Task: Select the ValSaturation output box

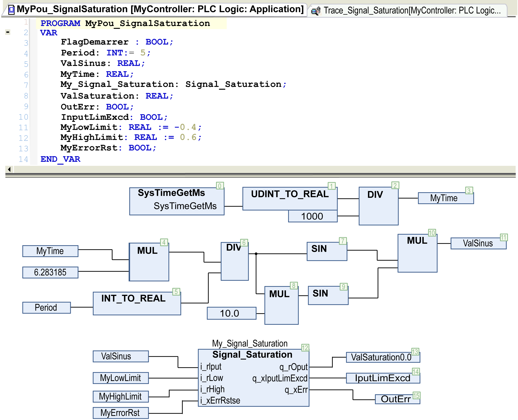Action: (x=383, y=357)
